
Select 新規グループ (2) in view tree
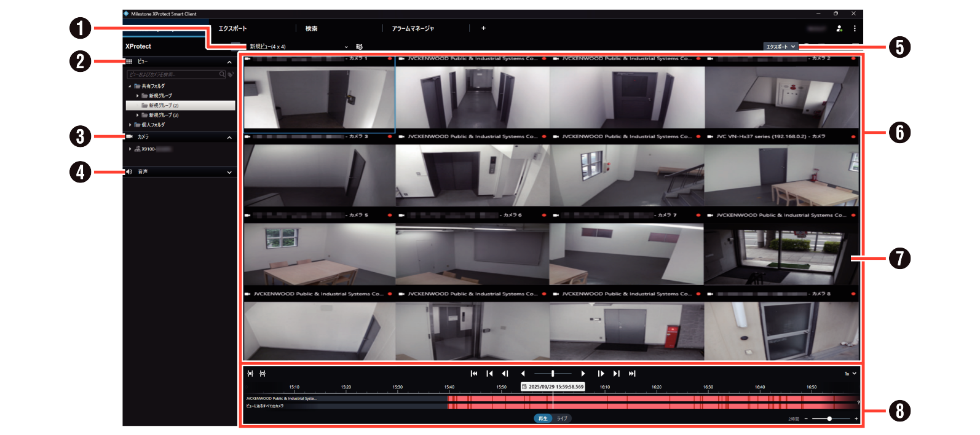[180, 106]
